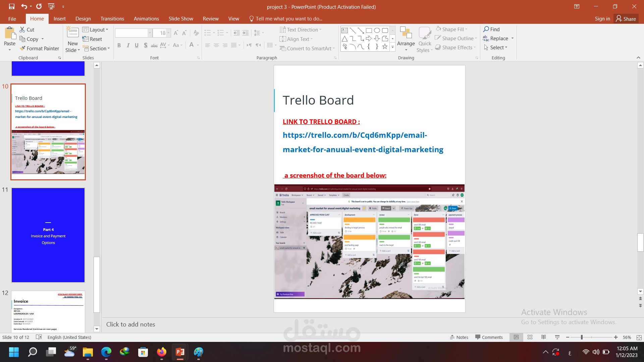The width and height of the screenshot is (644, 362).
Task: Increase font size with the larger A icon
Action: (x=176, y=33)
